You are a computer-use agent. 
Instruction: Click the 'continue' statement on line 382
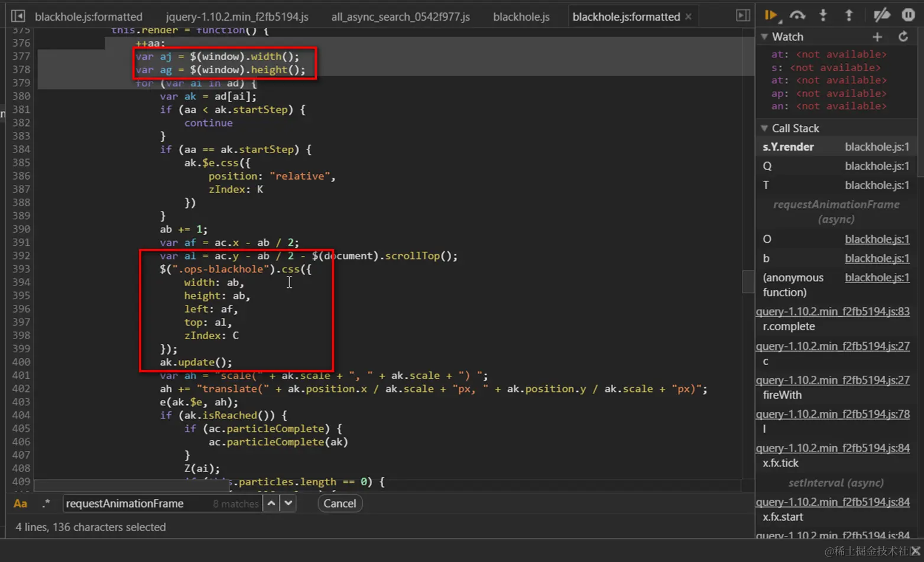point(208,123)
